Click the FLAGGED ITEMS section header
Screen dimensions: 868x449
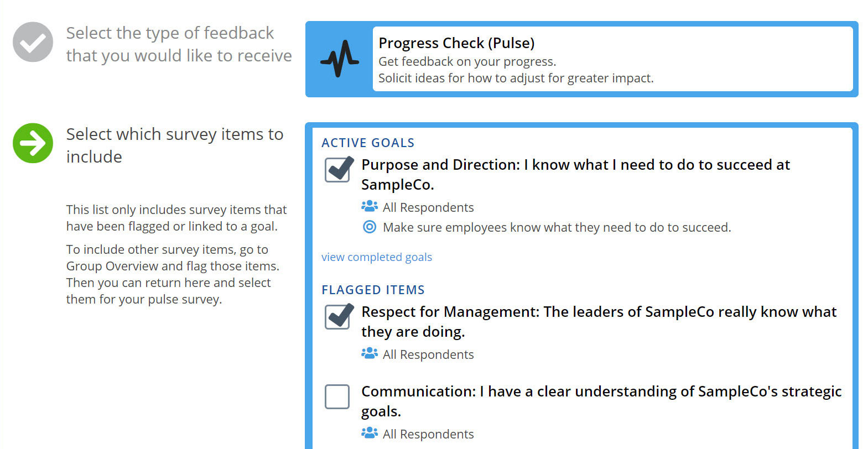[373, 290]
